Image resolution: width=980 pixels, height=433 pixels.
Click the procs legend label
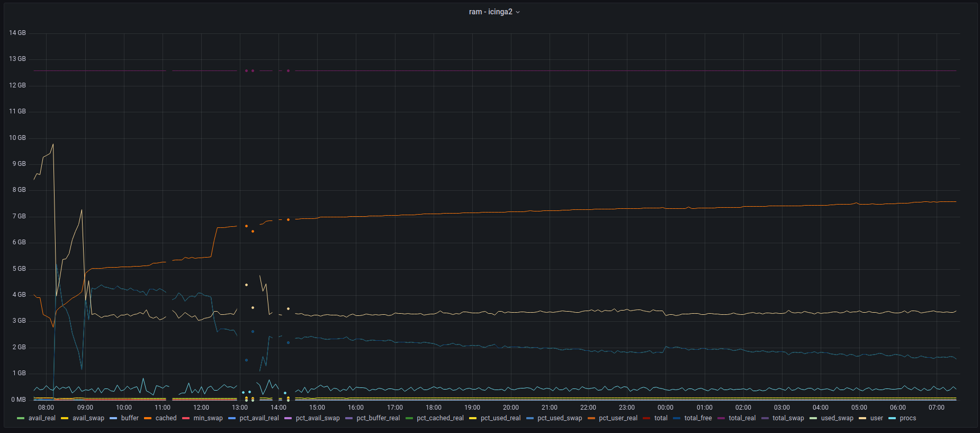coord(908,418)
